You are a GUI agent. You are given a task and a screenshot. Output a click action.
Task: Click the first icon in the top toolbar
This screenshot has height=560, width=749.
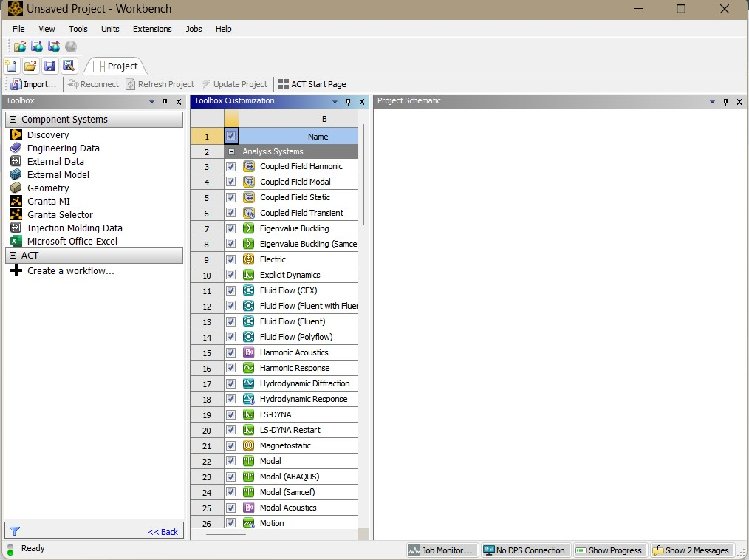pos(20,47)
